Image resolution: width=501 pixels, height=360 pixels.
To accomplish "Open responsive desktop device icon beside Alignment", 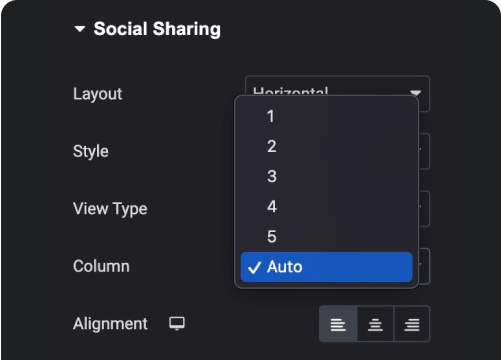I will 177,323.
